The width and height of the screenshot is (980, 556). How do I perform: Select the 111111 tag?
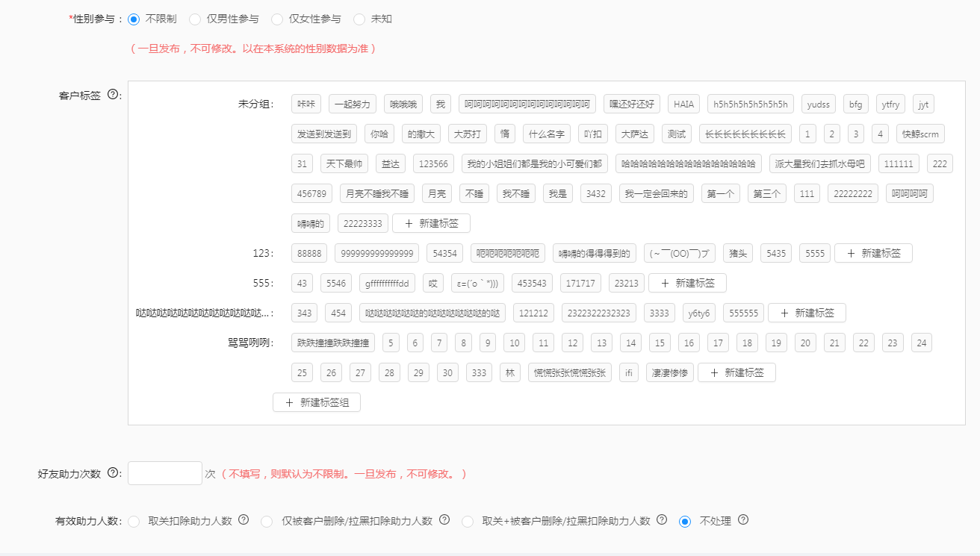pyautogui.click(x=899, y=163)
